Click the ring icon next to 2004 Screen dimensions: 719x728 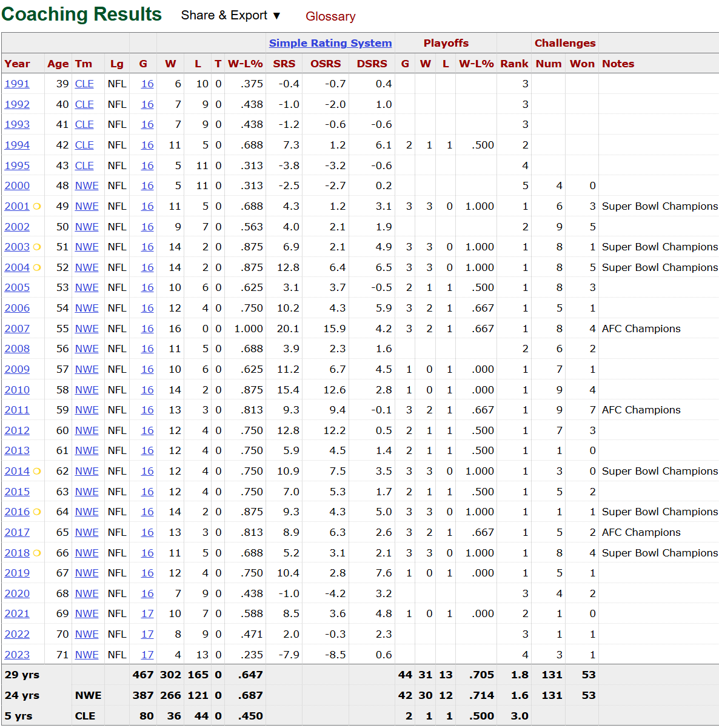click(37, 267)
